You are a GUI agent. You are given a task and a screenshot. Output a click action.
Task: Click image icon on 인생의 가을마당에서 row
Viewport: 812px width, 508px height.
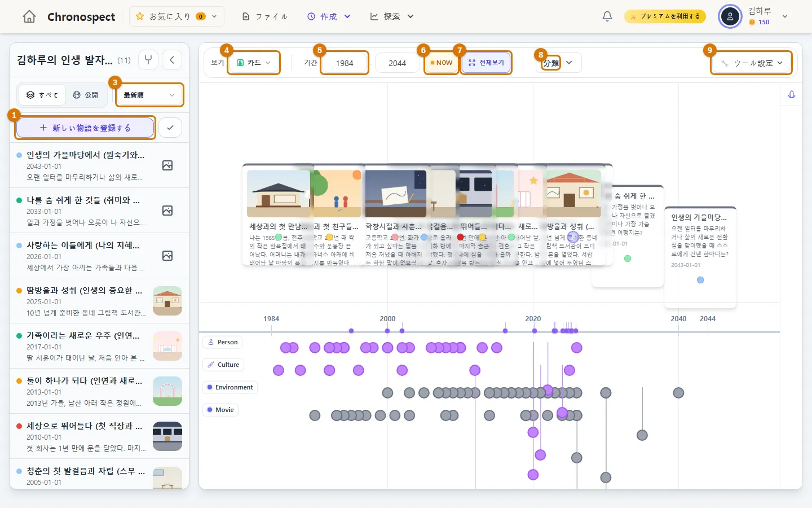click(x=167, y=165)
